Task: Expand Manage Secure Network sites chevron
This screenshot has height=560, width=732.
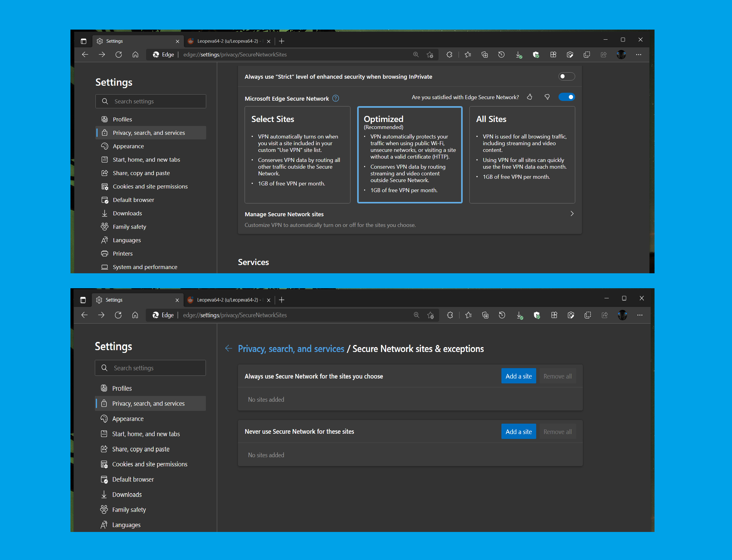Action: click(572, 214)
